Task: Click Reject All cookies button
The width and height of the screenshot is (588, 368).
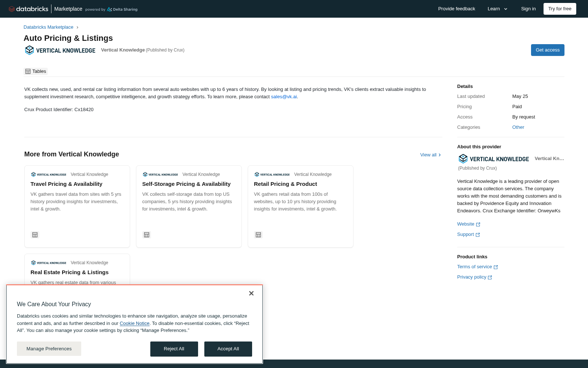Action: 174,349
